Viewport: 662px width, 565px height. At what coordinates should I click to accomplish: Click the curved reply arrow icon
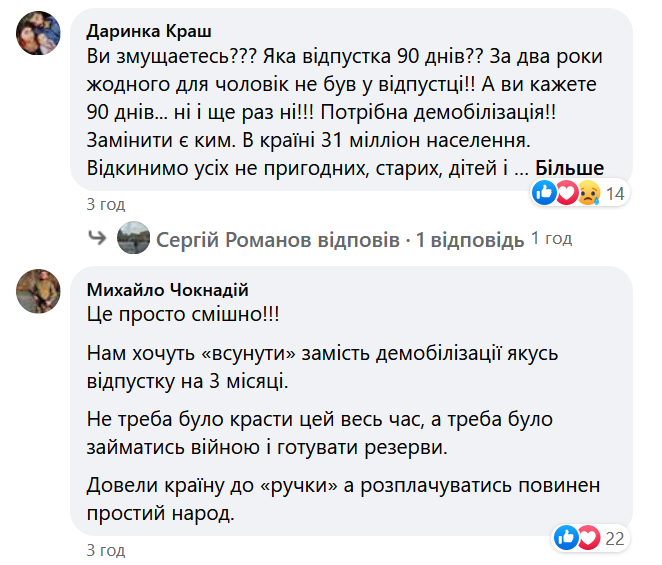point(97,240)
